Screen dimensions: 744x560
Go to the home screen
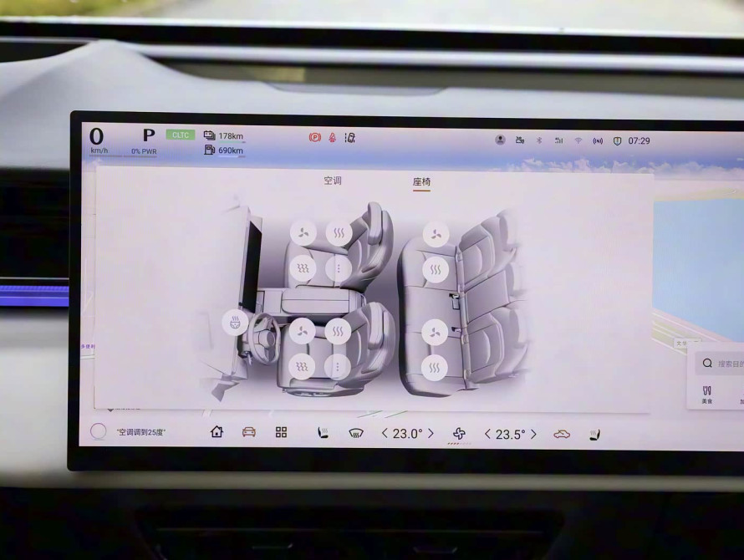tap(217, 432)
